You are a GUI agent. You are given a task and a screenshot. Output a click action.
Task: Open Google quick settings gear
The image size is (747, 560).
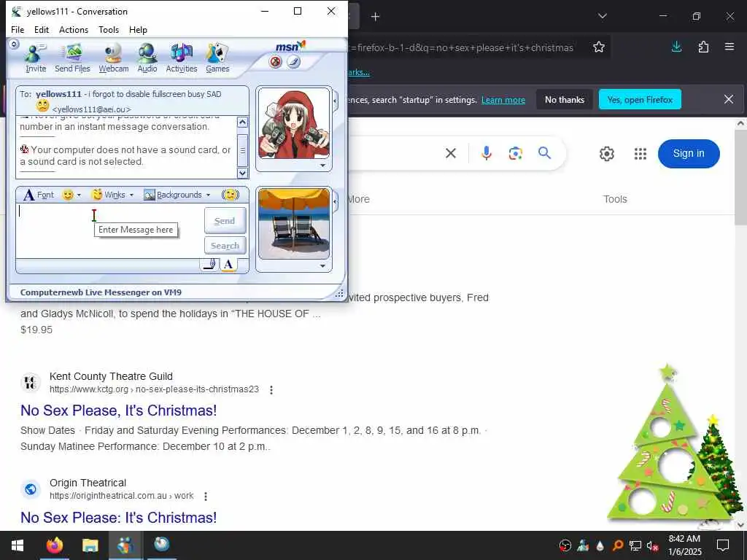[606, 154]
